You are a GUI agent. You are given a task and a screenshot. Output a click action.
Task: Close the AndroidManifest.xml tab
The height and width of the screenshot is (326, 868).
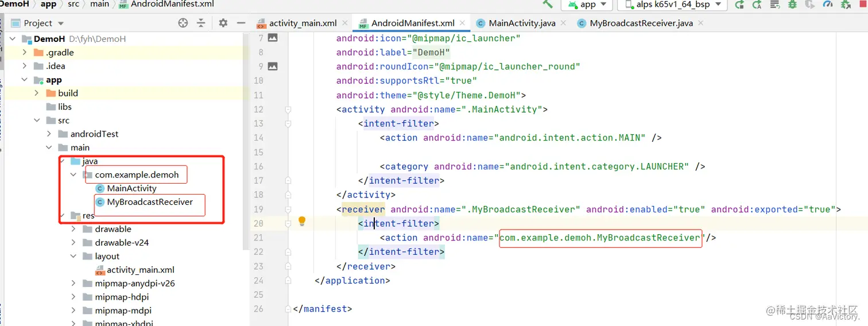tap(462, 23)
